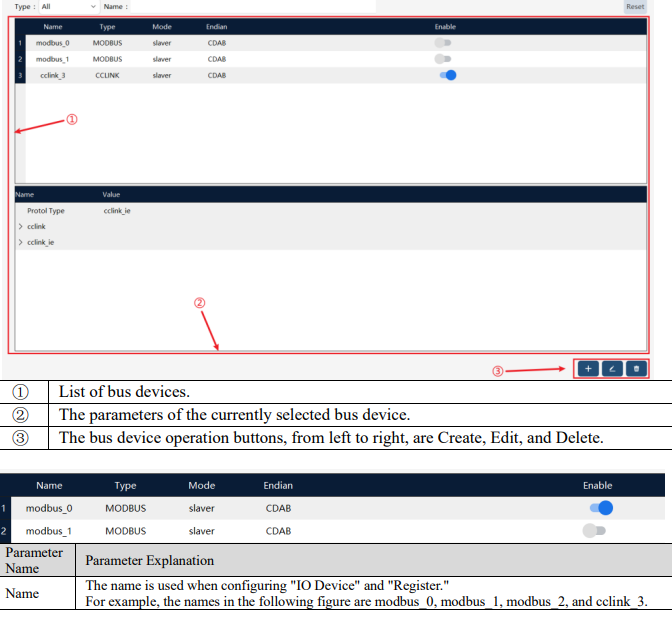Click row number 3 in the upper device list
Image resolution: width=672 pixels, height=617 pixels.
pos(20,75)
